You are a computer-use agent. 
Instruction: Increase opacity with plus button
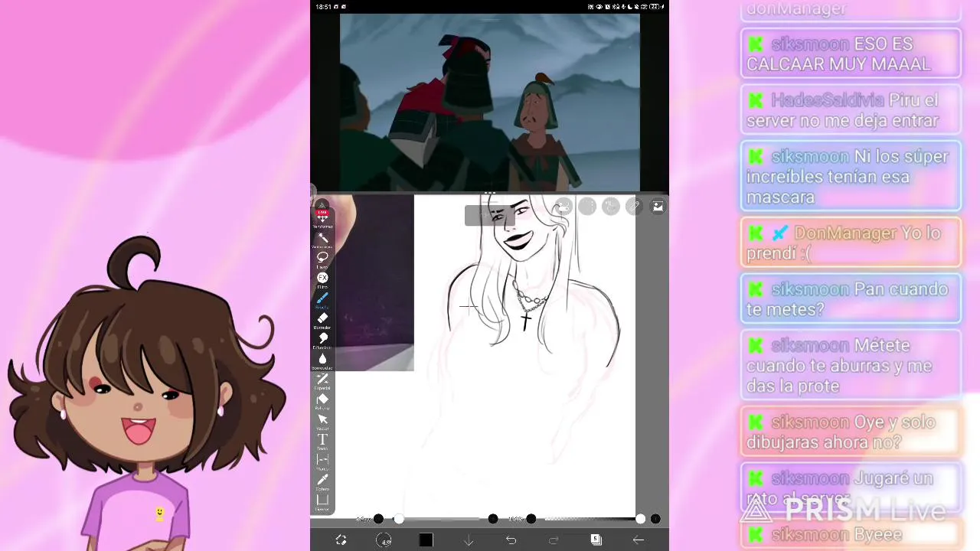[655, 519]
